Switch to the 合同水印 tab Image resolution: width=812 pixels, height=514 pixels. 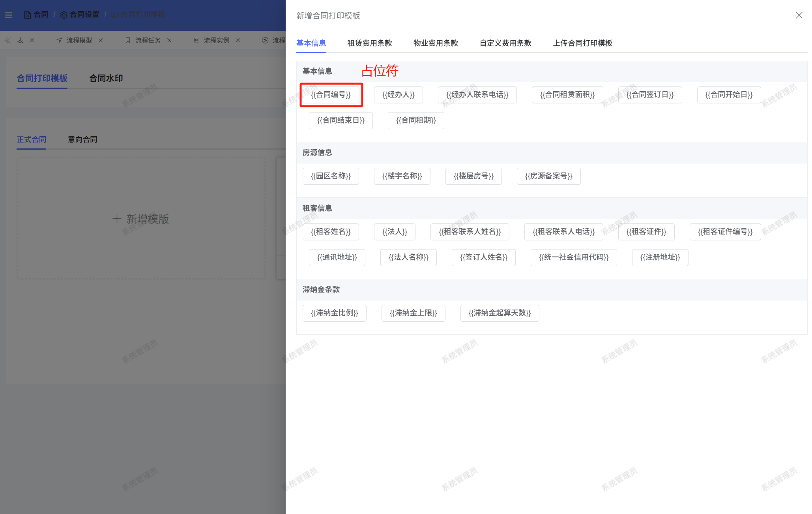click(106, 78)
